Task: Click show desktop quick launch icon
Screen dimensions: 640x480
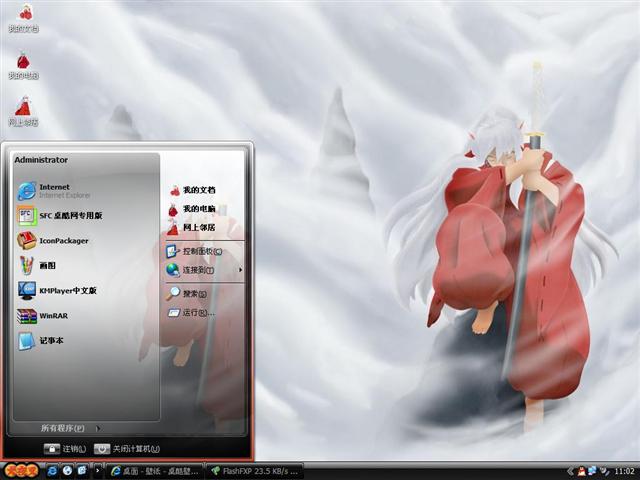Action: [x=82, y=471]
